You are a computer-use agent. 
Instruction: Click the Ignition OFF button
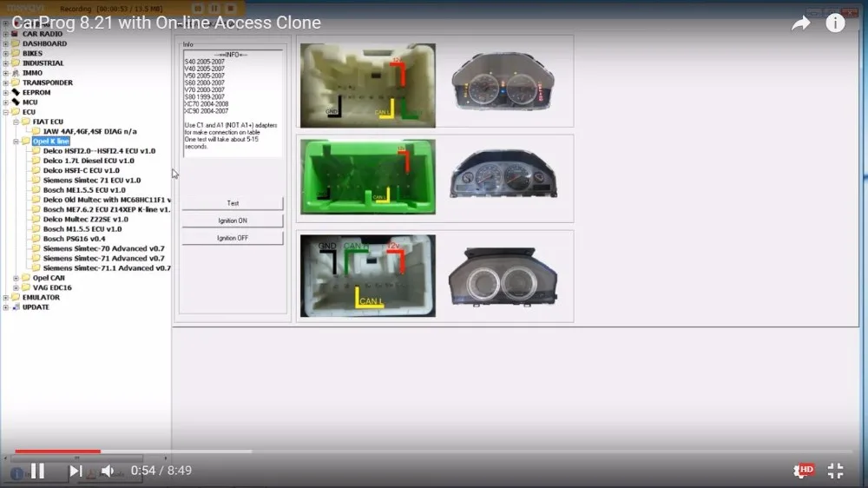point(233,238)
